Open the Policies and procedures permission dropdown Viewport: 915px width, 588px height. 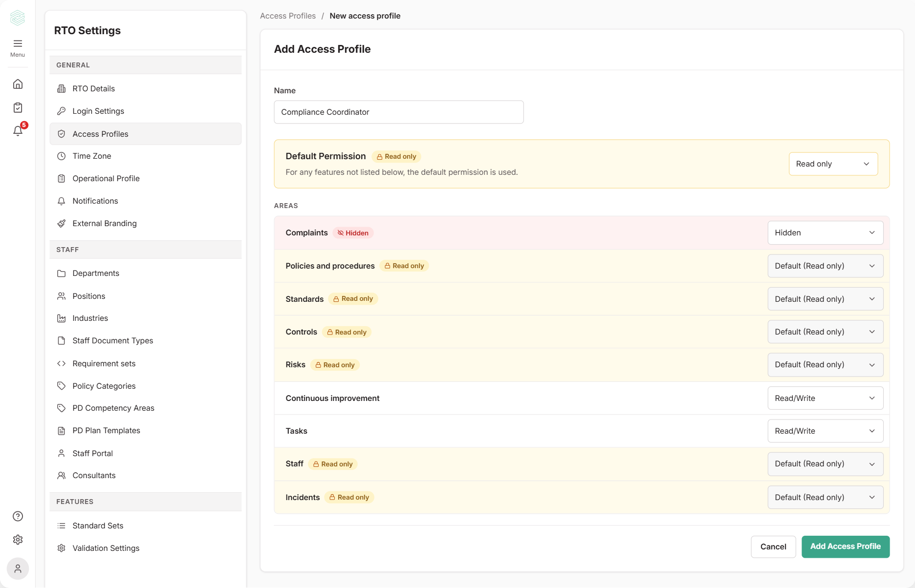pyautogui.click(x=825, y=266)
